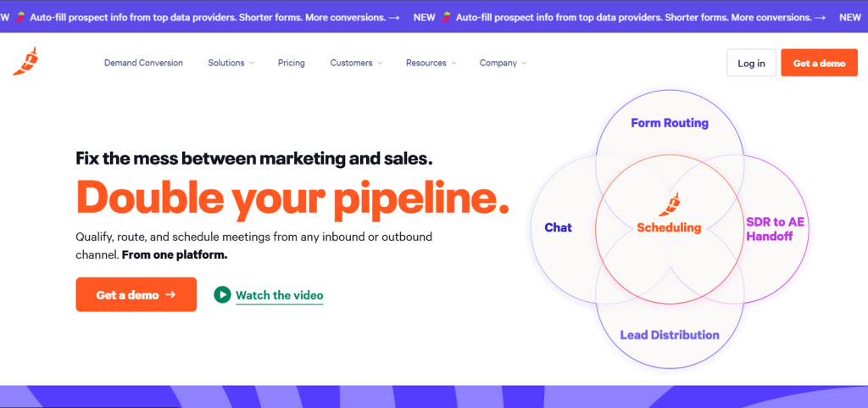Viewport: 868px width, 408px height.
Task: Select the Lead Distribution circle
Action: tap(670, 335)
